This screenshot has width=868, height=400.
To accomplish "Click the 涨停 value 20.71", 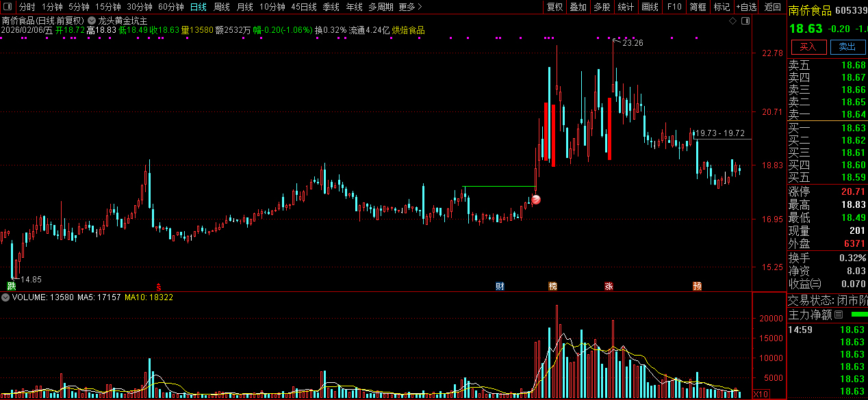I will 853,191.
